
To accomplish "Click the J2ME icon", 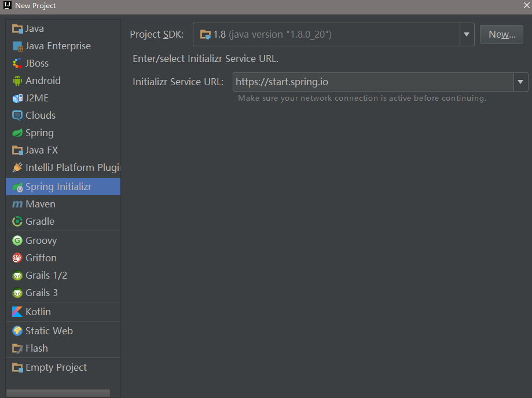I will point(17,98).
